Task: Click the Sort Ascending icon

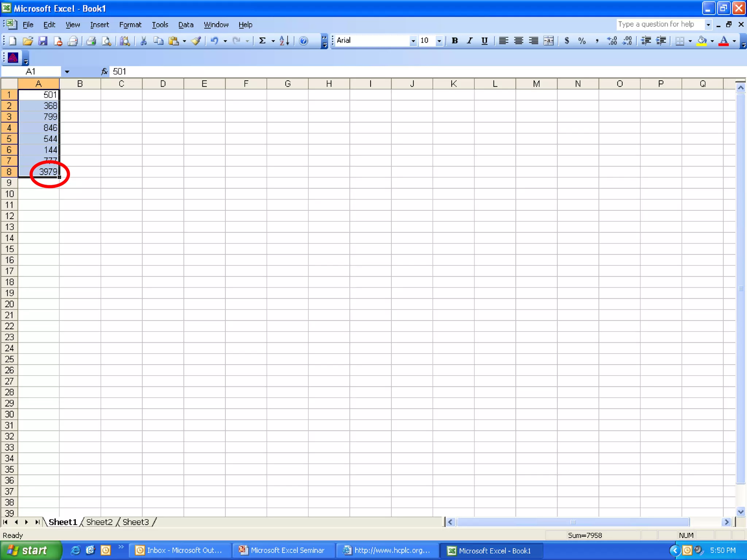Action: [x=285, y=41]
